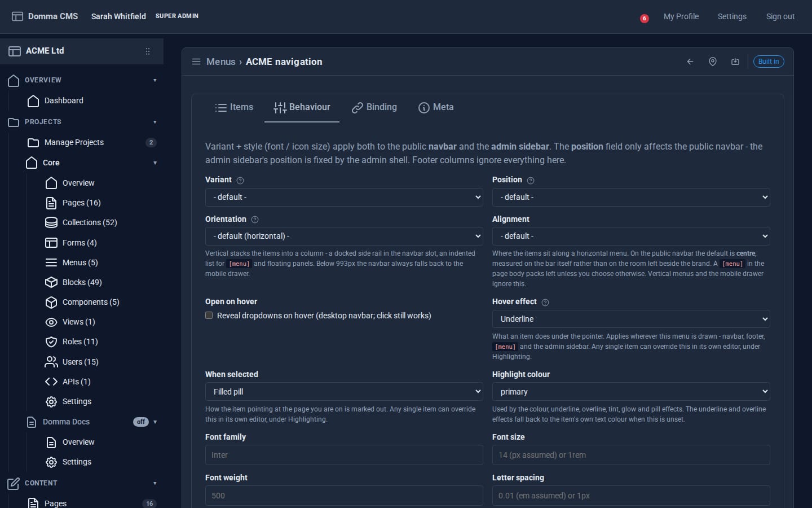The image size is (812, 508).
Task: Click the Roles shield icon in sidebar
Action: click(51, 341)
